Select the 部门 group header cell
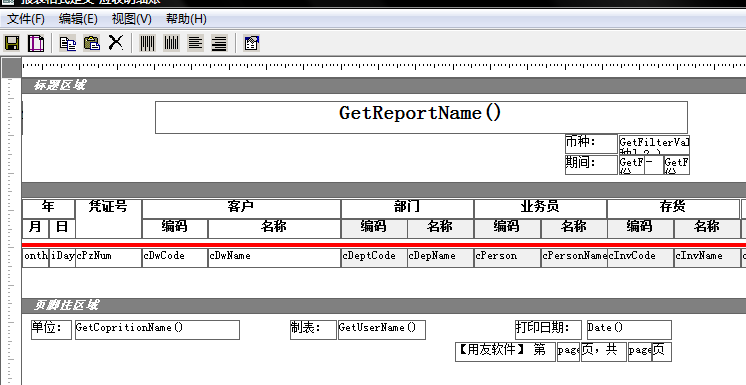 pos(407,208)
